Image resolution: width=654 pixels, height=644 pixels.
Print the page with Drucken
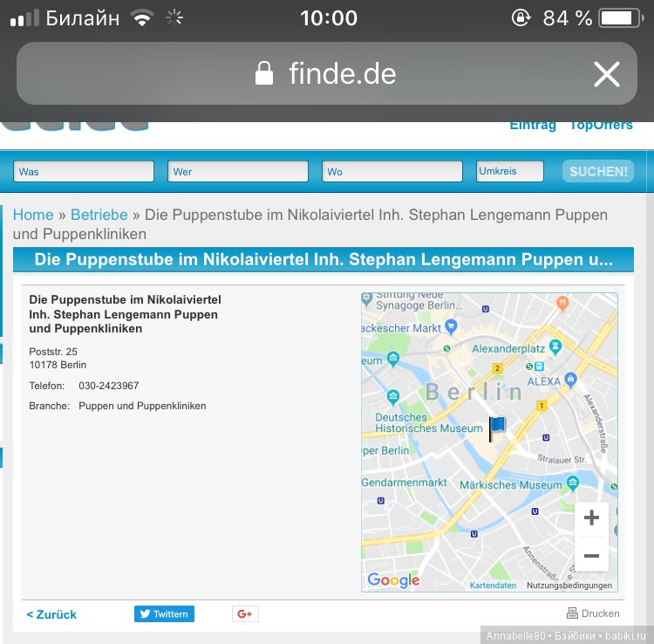(593, 613)
